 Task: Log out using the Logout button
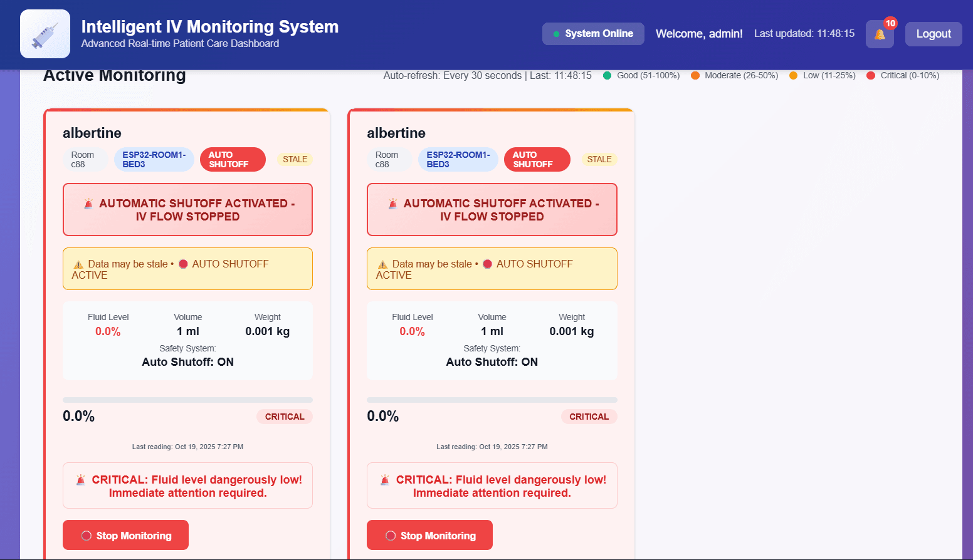point(933,34)
